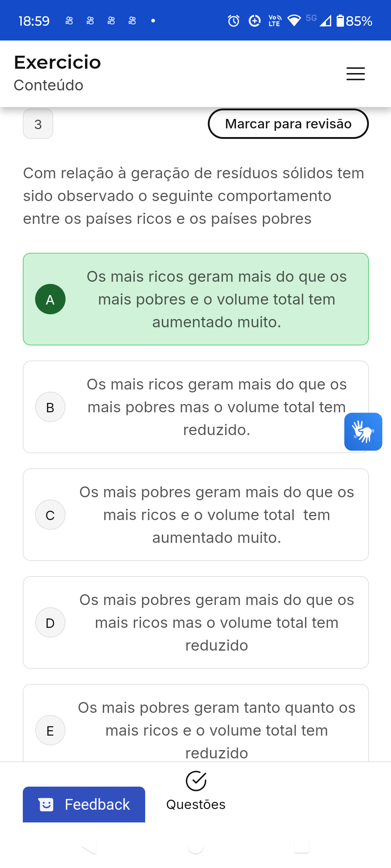Screen dimensions: 391x868
Task: Tap the sign language accessibility icon
Action: click(363, 431)
